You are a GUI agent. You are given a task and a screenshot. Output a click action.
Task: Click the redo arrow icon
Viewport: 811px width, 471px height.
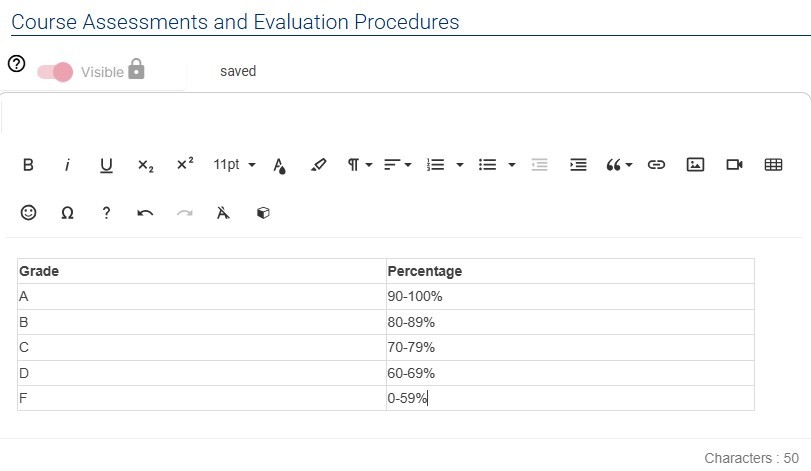coord(185,213)
